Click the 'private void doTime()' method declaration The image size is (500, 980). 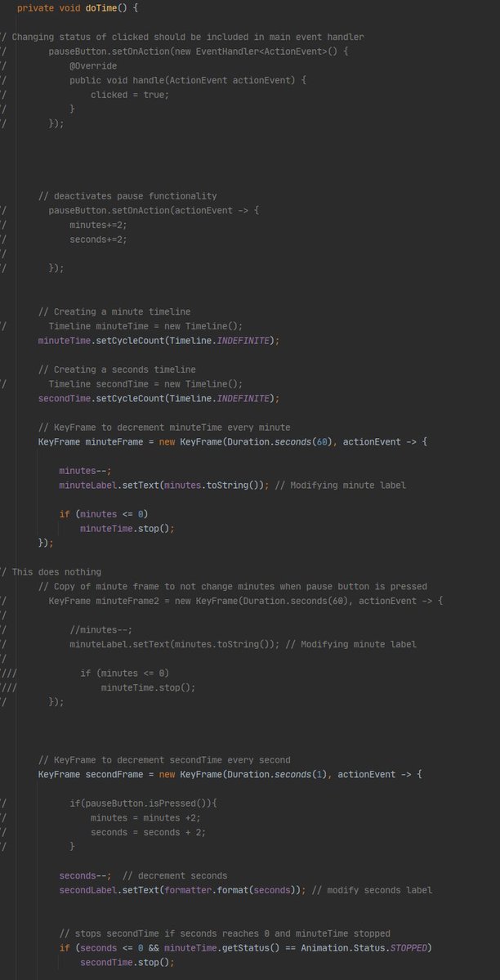coord(77,8)
